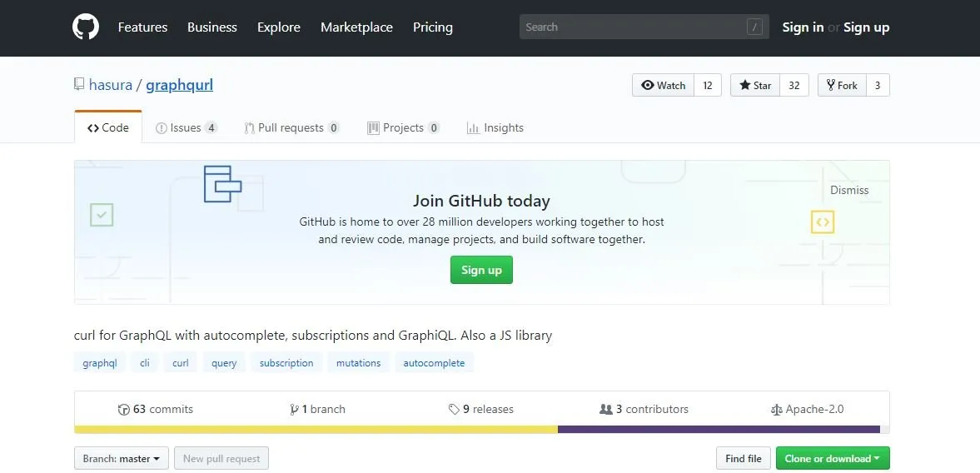Click New pull request button

(x=221, y=458)
